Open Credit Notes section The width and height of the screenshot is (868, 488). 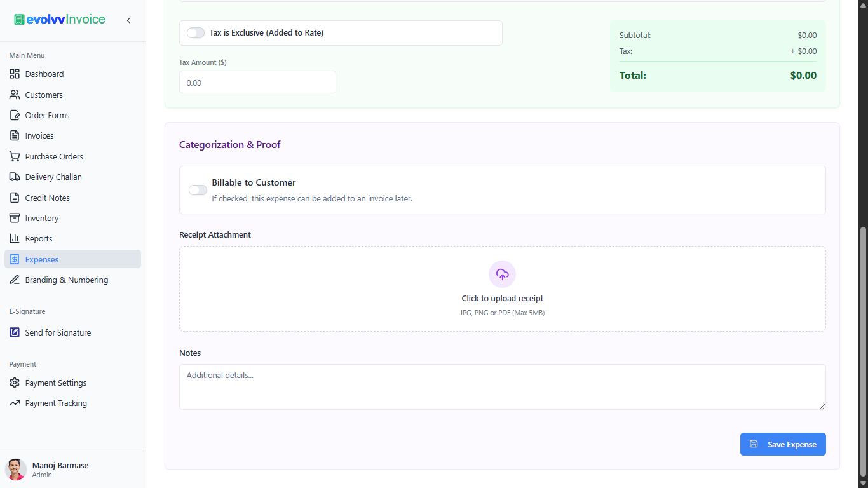72,198
